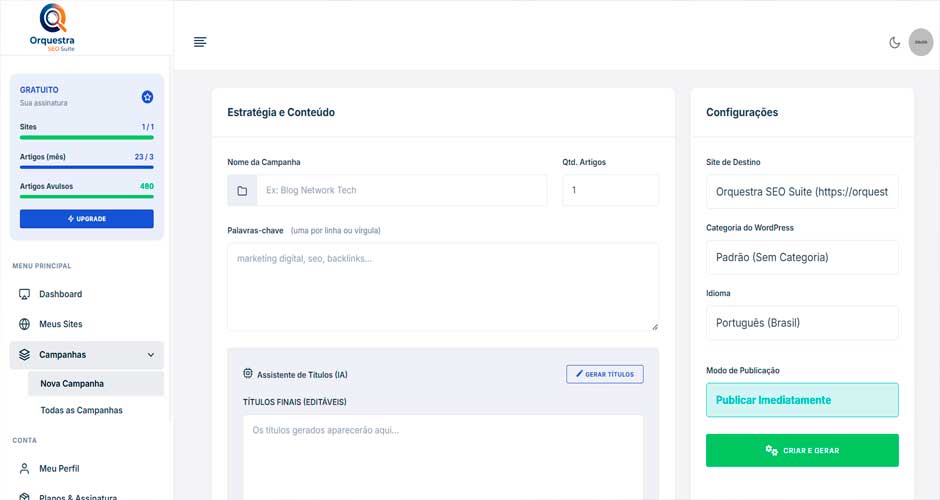Open the Categoria do WordPress dropdown
The height and width of the screenshot is (500, 940).
coord(802,257)
